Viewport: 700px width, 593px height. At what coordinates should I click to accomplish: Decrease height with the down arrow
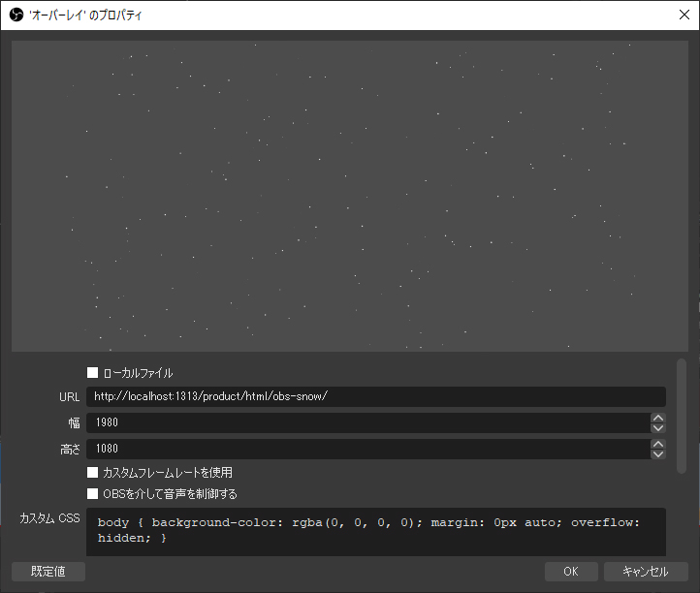[x=658, y=453]
